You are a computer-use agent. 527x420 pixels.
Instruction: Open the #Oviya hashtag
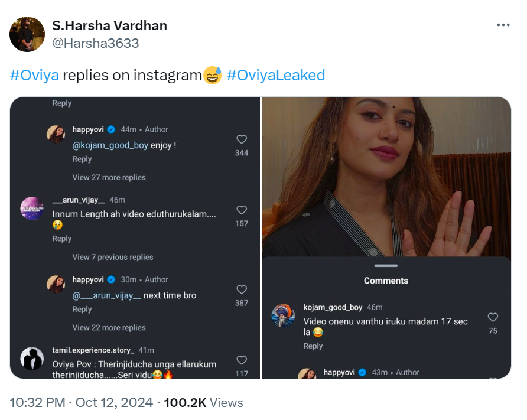tap(35, 75)
